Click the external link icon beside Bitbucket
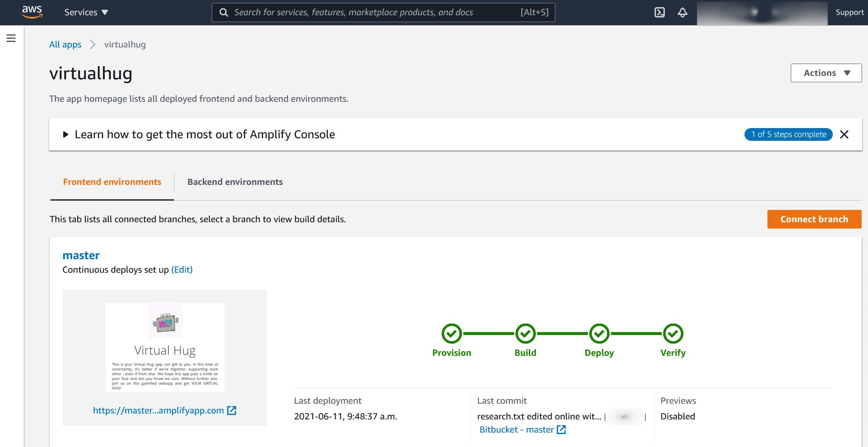This screenshot has height=447, width=868. [561, 430]
